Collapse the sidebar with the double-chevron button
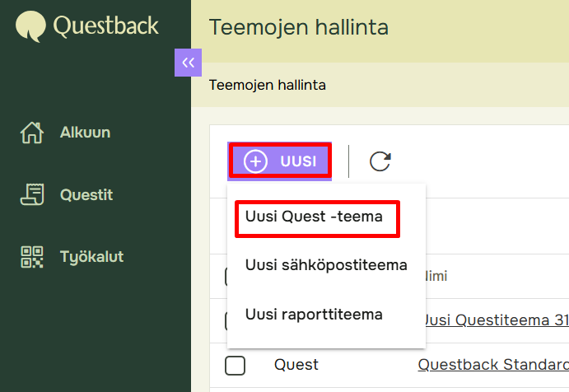 188,63
